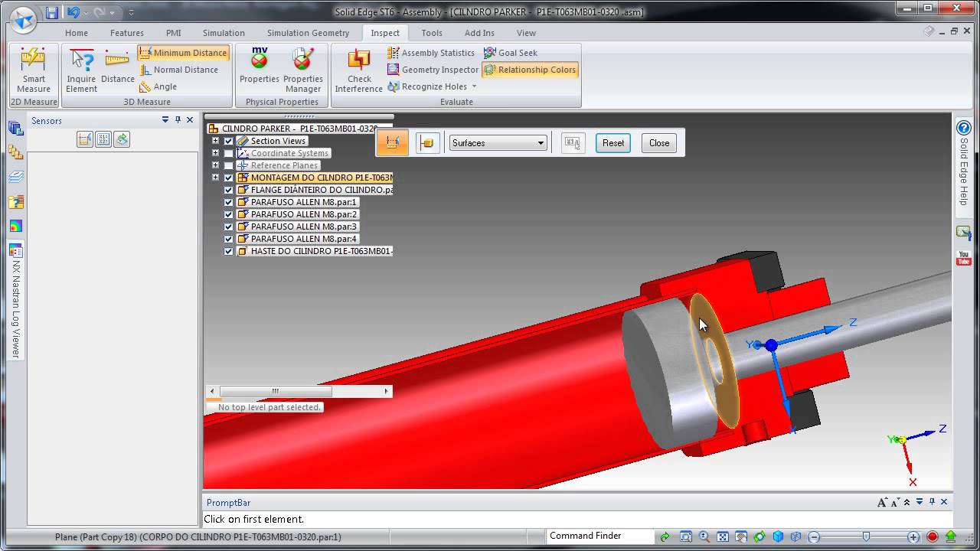
Task: Switch to the PMI ribbon tab
Action: coord(174,33)
